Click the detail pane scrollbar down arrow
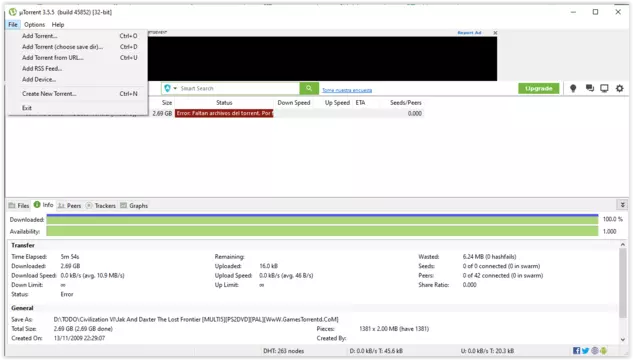Viewport: 633px width, 360px height. tap(623, 339)
